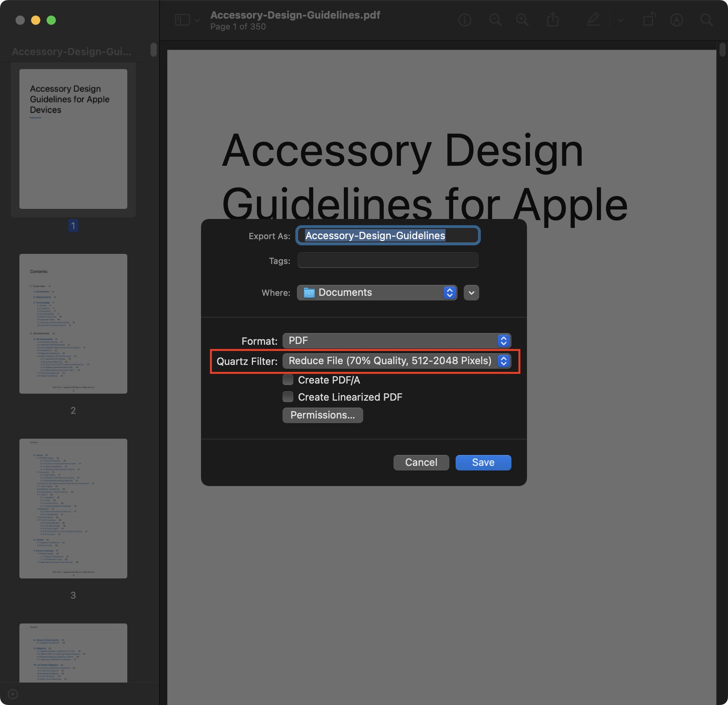This screenshot has width=728, height=705.
Task: Expand the Where location with the chevron button
Action: click(x=471, y=293)
